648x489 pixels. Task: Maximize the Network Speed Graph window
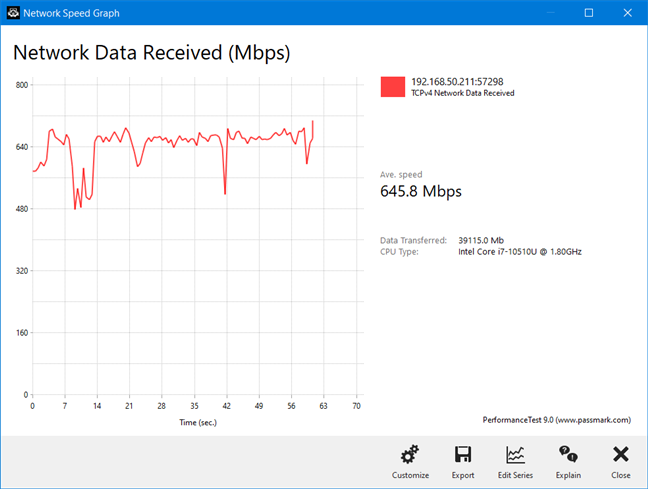tap(589, 13)
